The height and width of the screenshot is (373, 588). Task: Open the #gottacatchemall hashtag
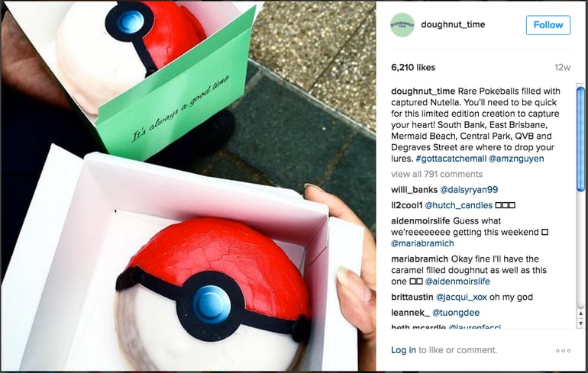click(x=451, y=159)
